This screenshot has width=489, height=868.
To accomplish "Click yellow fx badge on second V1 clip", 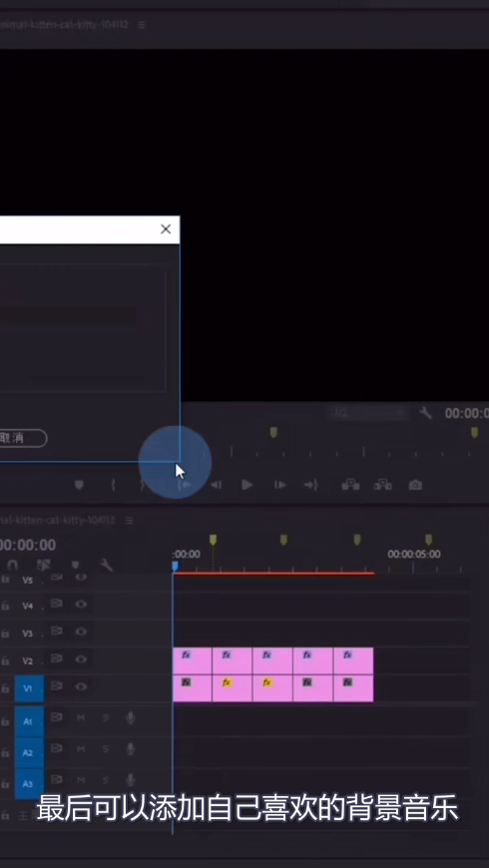I will coord(227,682).
